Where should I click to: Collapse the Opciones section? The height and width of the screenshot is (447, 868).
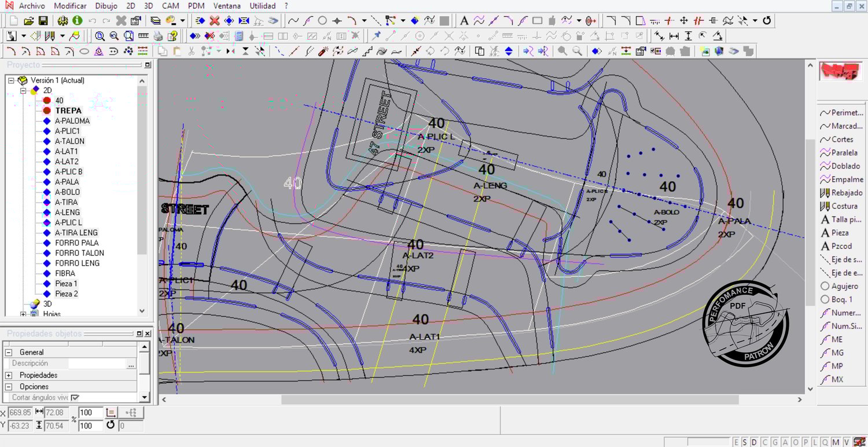[x=9, y=386]
